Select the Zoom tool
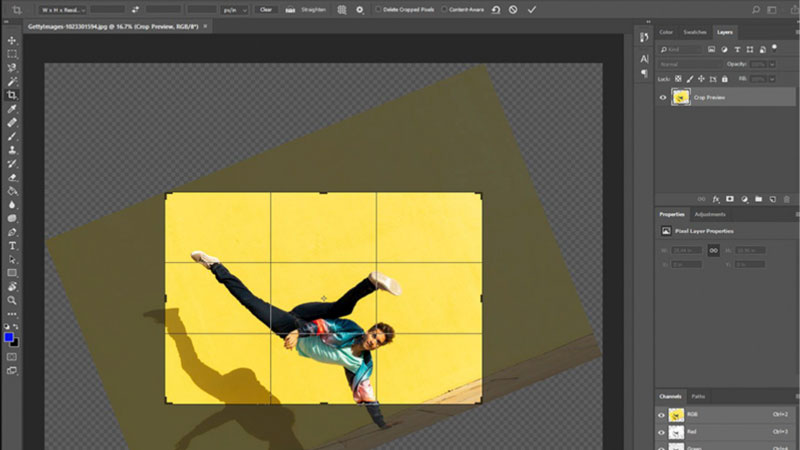The image size is (800, 450). (x=12, y=300)
